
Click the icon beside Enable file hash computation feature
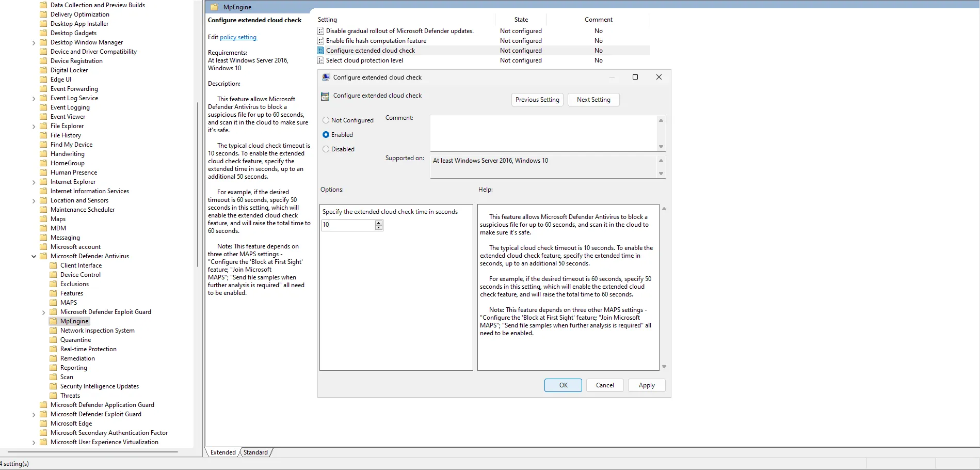[x=321, y=41]
